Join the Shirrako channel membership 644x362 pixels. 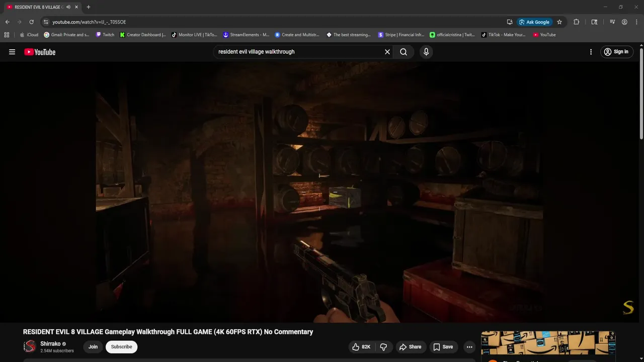(x=93, y=347)
